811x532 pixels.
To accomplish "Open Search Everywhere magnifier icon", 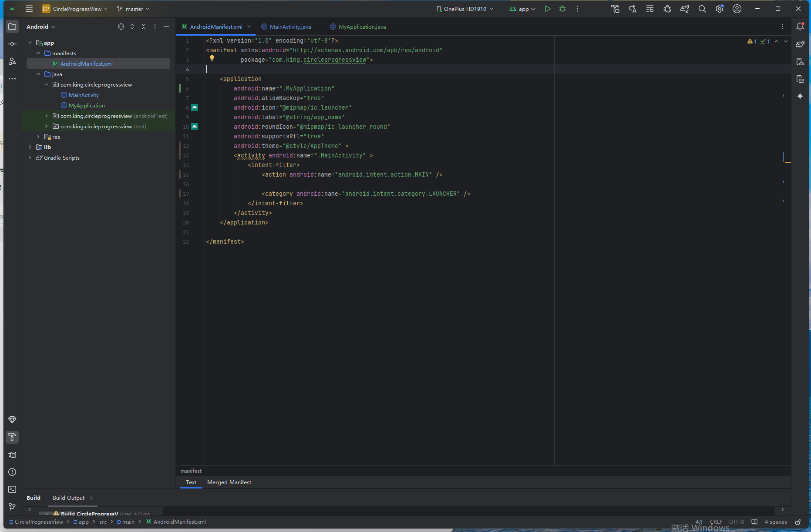I will (x=702, y=9).
